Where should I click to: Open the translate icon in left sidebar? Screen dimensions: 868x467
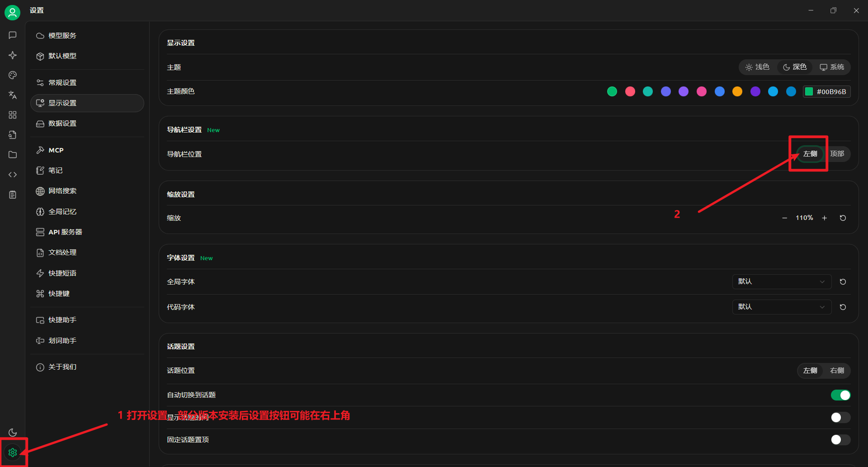click(13, 95)
